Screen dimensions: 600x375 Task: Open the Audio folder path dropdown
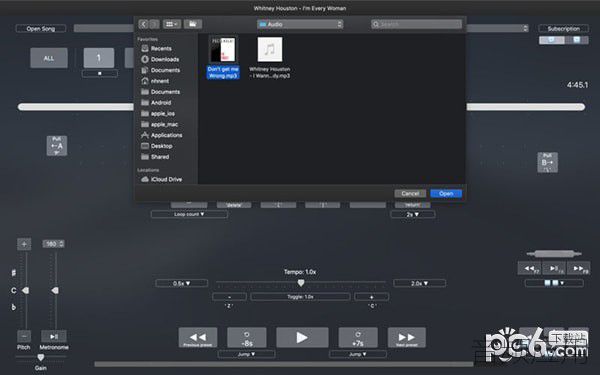(300, 24)
